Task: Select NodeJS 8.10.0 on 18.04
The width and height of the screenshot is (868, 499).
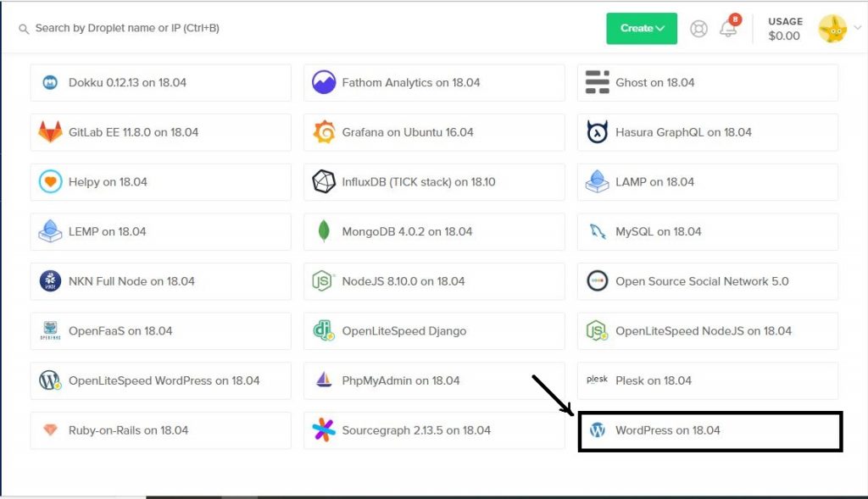Action: [x=434, y=281]
